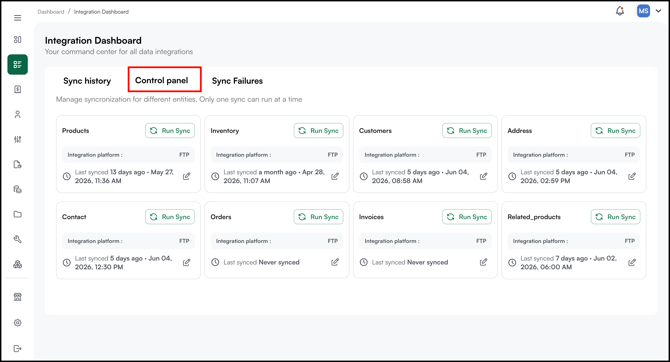Edit the Inventory sync schedule pencil icon

(x=335, y=176)
